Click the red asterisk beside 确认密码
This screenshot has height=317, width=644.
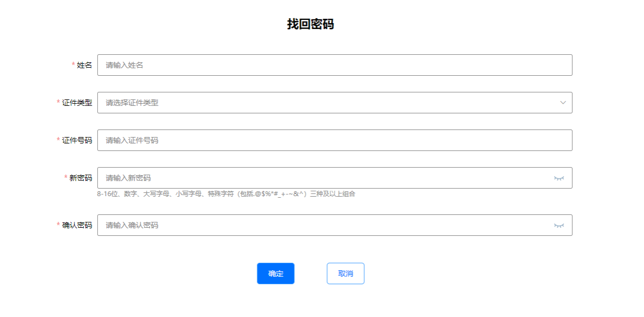click(x=59, y=225)
